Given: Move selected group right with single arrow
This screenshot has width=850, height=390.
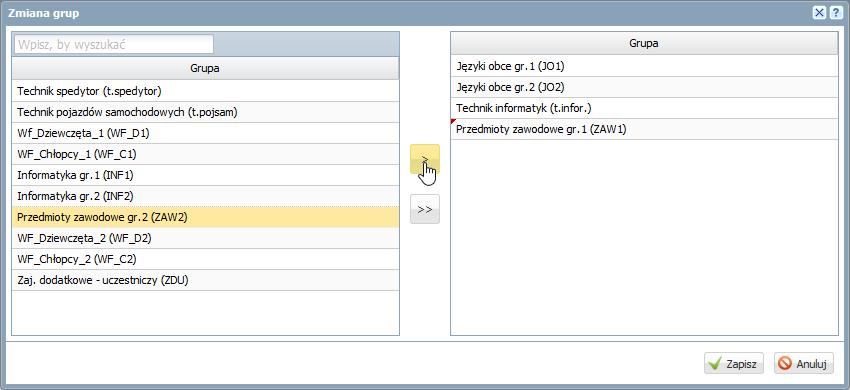Looking at the screenshot, I should [425, 159].
